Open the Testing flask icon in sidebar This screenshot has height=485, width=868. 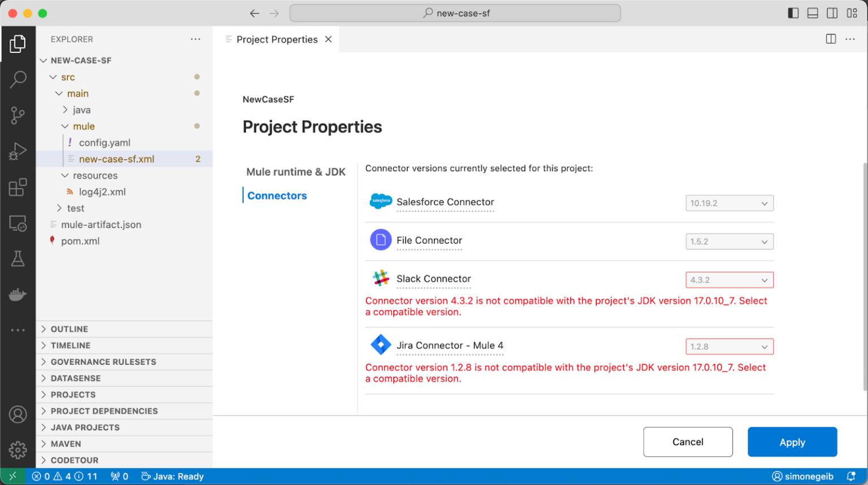click(x=19, y=259)
